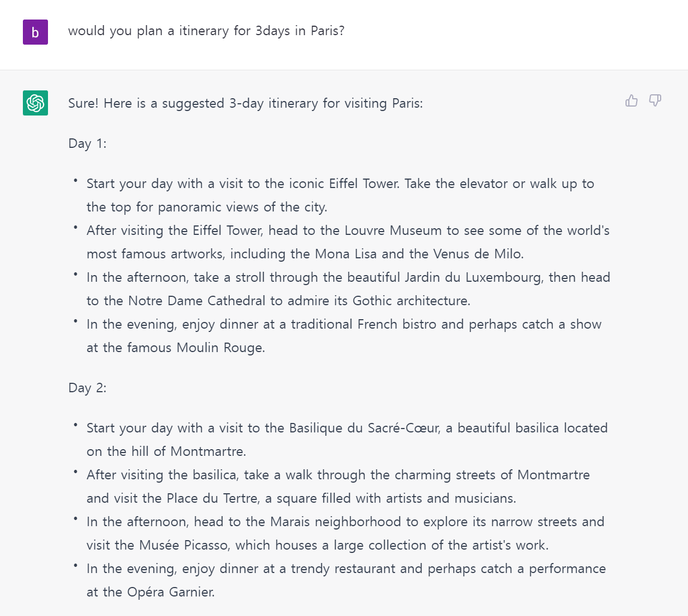Click the Eiffel Tower start-your-day bullet
Image resolution: width=688 pixels, height=616 pixels.
click(340, 184)
